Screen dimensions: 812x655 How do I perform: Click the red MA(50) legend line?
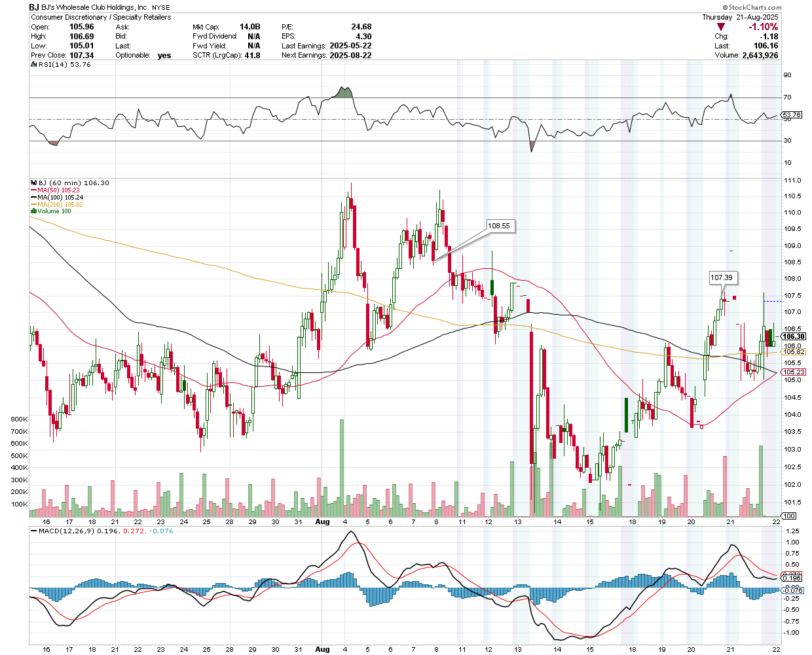[x=34, y=190]
